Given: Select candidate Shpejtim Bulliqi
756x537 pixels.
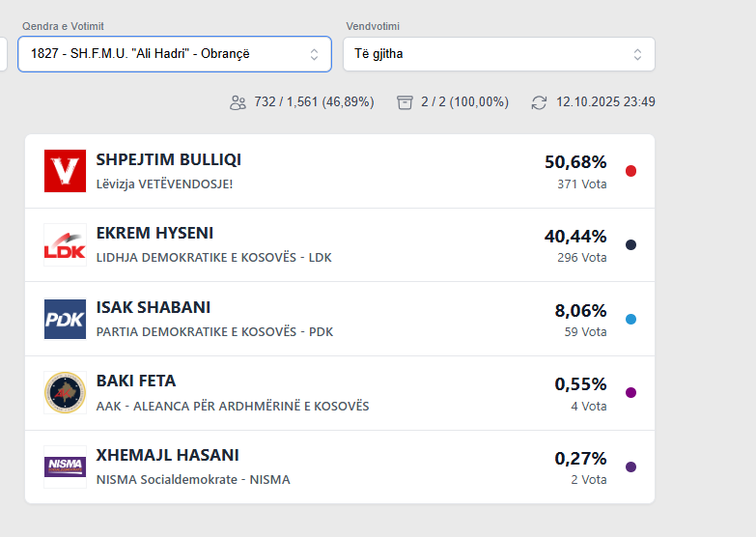Looking at the screenshot, I should tap(169, 159).
